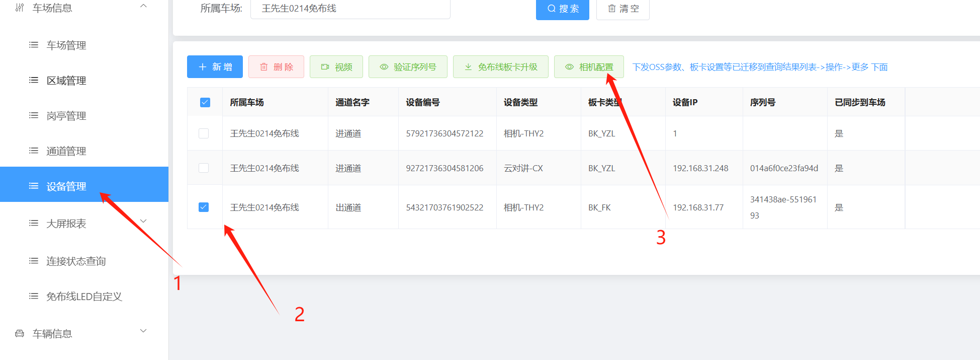Expand the 车辆信息 menu chevron
This screenshot has height=360, width=980.
(143, 331)
